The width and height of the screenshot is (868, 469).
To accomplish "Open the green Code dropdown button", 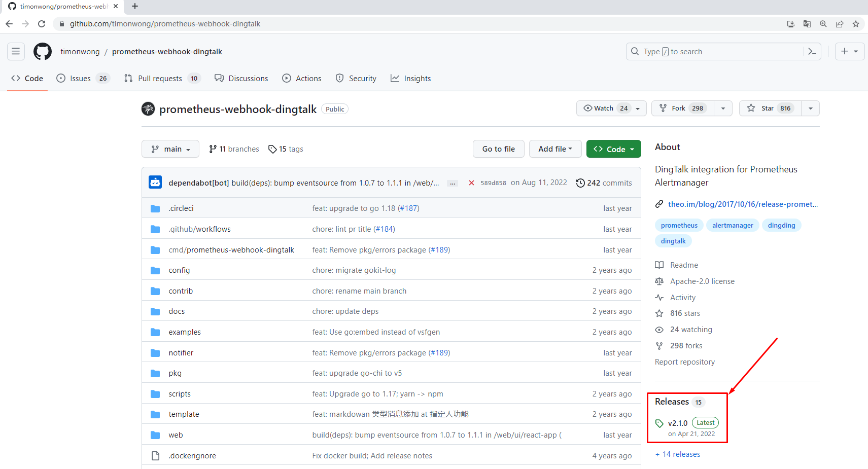I will click(x=613, y=149).
